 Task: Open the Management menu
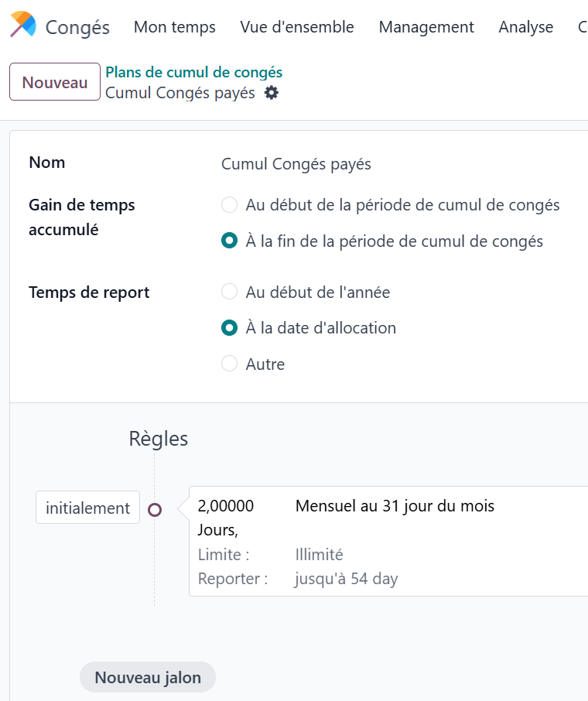[426, 27]
